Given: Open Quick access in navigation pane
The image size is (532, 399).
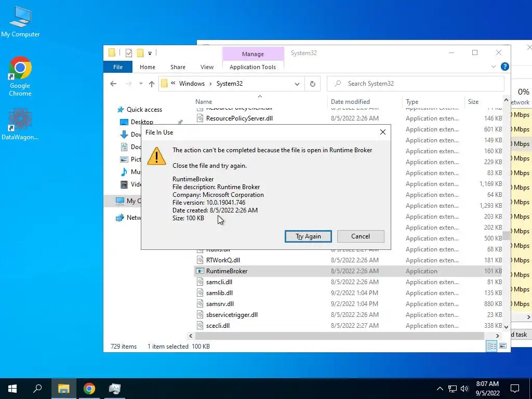Looking at the screenshot, I should [x=144, y=110].
